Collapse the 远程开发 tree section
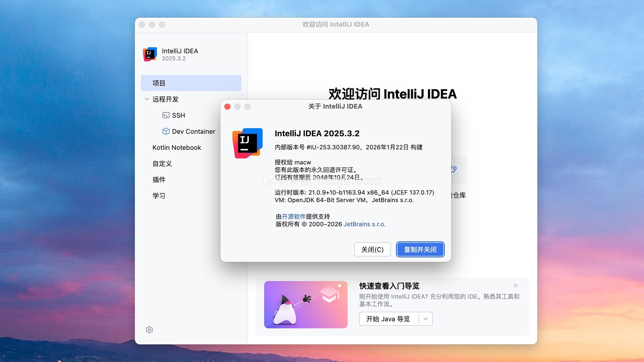644x362 pixels. pyautogui.click(x=147, y=99)
